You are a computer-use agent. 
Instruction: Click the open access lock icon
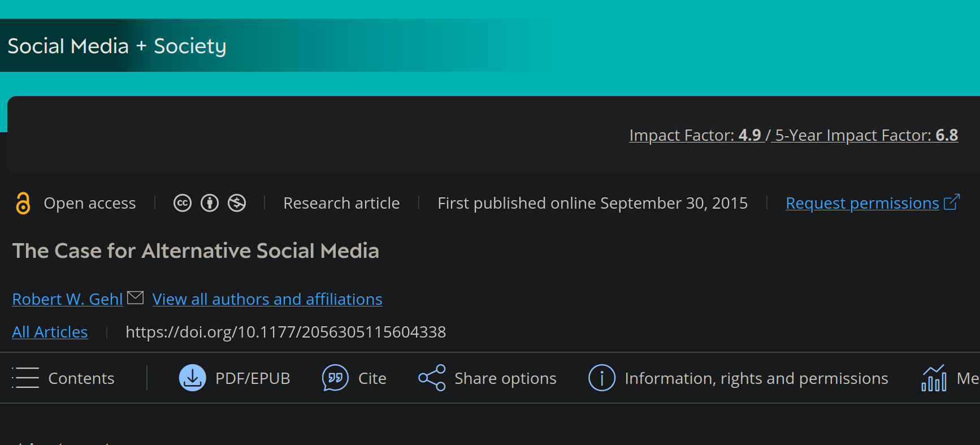click(x=23, y=203)
